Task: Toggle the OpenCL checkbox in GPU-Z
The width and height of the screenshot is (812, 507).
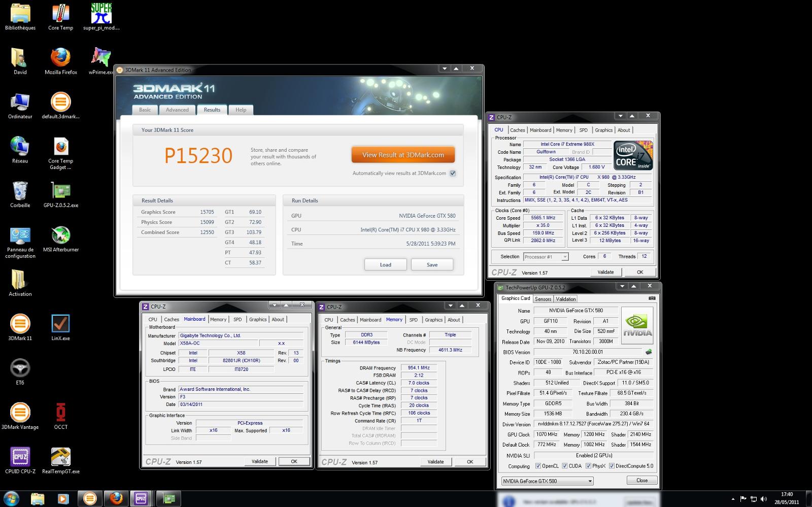Action: point(538,466)
